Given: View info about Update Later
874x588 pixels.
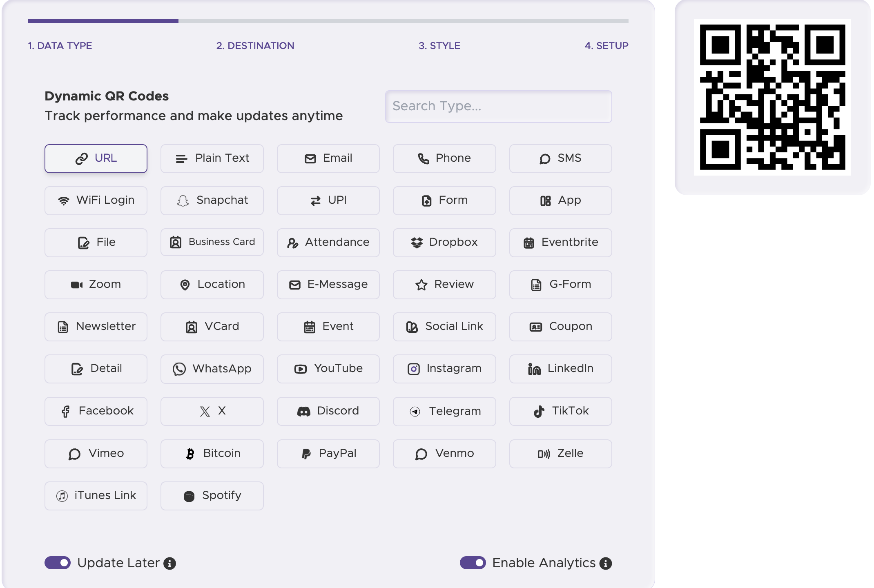Looking at the screenshot, I should click(x=169, y=563).
